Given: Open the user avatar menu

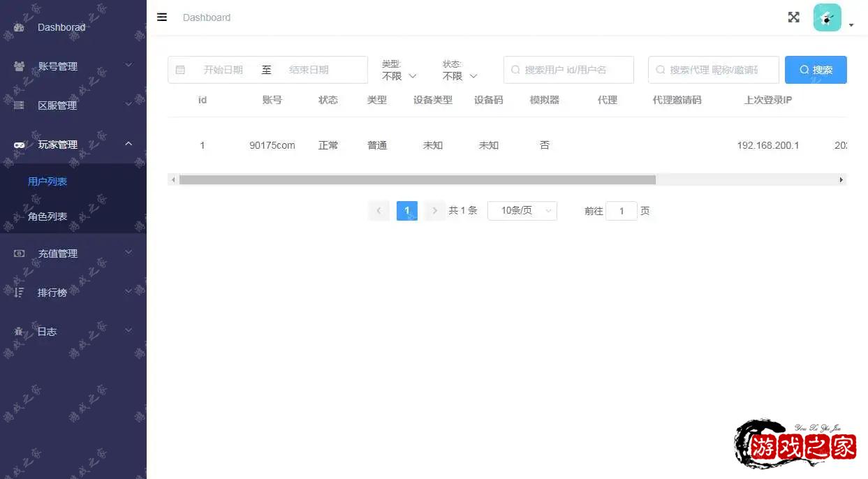Looking at the screenshot, I should pos(827,18).
